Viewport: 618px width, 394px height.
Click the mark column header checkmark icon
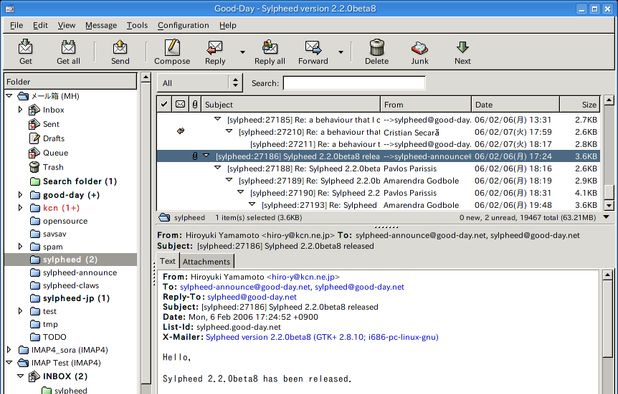(x=164, y=104)
